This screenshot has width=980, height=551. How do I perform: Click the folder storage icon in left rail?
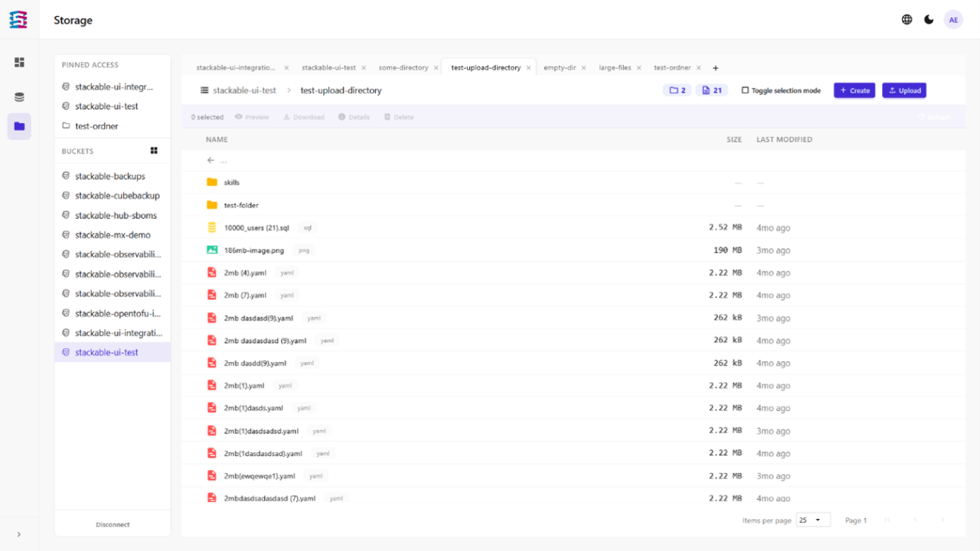coord(19,126)
